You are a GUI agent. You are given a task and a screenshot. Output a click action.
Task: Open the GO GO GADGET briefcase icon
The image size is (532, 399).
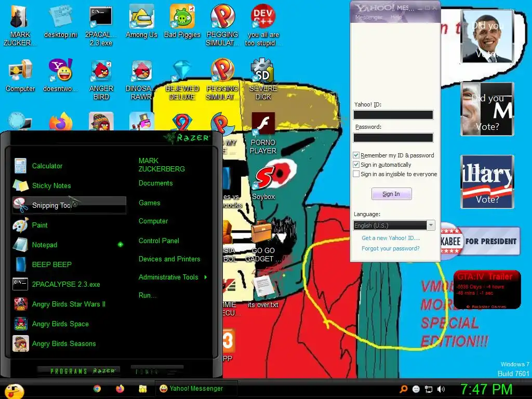coord(263,242)
